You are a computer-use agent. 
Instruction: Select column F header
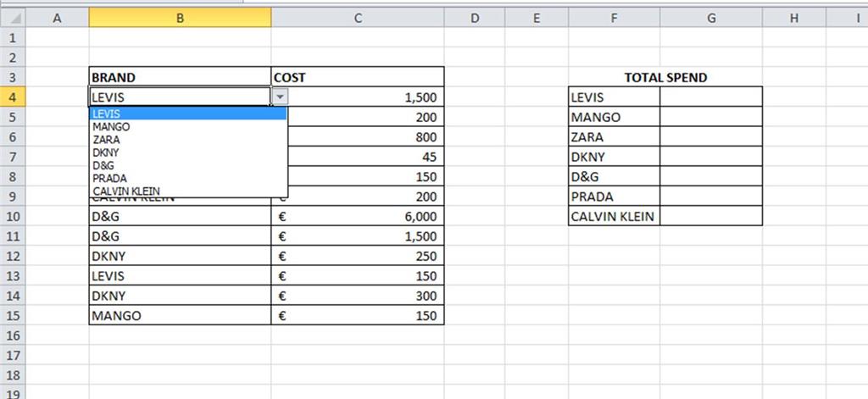[x=614, y=19]
